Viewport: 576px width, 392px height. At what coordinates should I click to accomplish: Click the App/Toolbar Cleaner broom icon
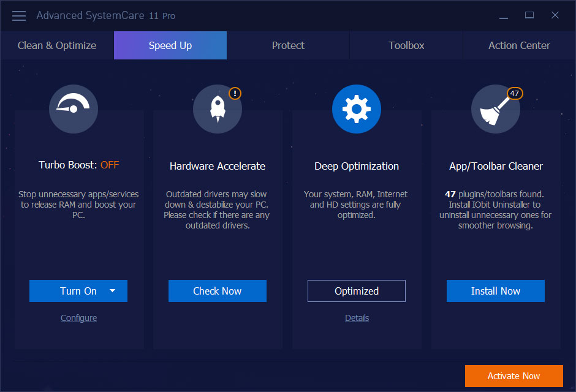pyautogui.click(x=496, y=109)
